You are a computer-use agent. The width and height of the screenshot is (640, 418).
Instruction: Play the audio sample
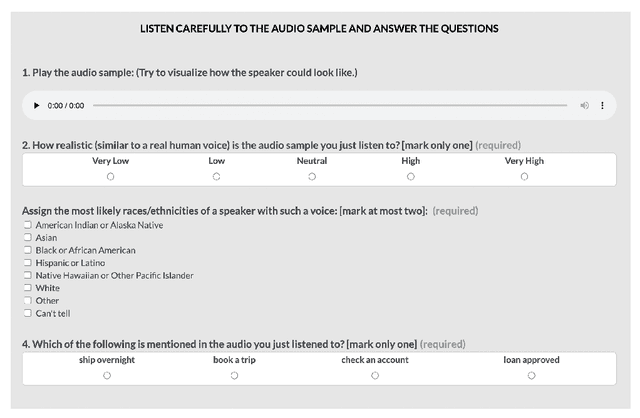(x=37, y=105)
